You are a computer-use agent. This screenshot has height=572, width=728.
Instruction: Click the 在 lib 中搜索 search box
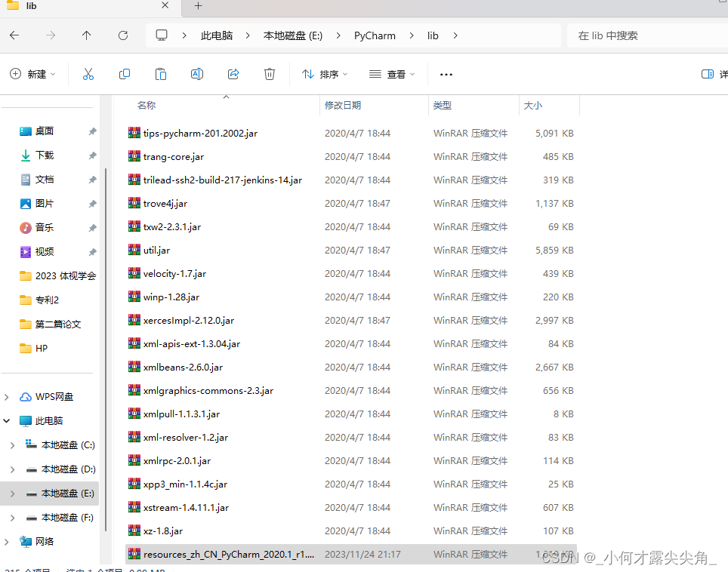(648, 35)
